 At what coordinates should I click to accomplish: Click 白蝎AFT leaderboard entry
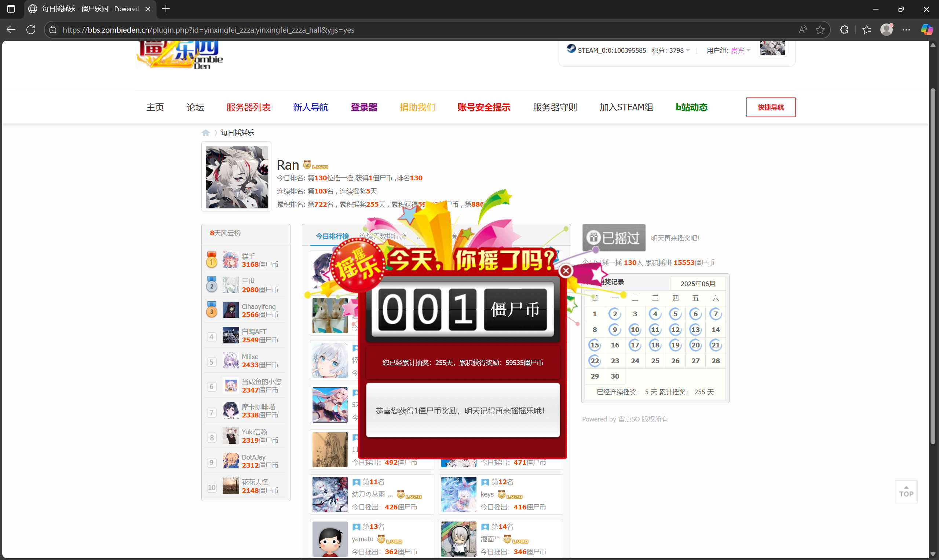(x=245, y=335)
